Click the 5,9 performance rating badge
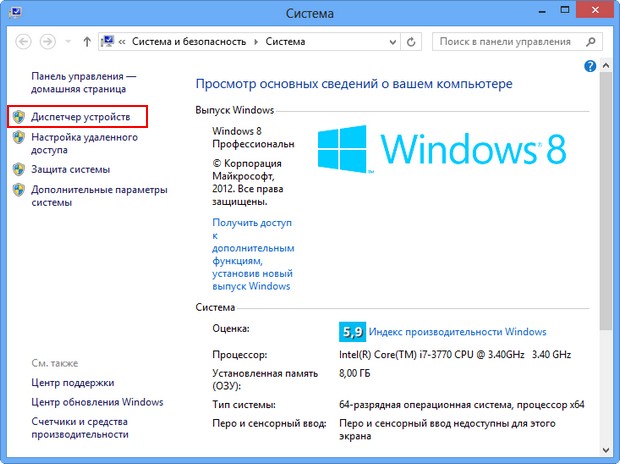This screenshot has width=620, height=464. coord(351,331)
